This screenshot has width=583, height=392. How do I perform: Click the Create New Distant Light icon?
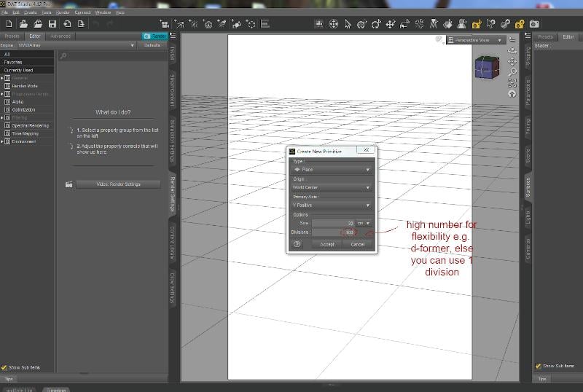click(x=179, y=24)
